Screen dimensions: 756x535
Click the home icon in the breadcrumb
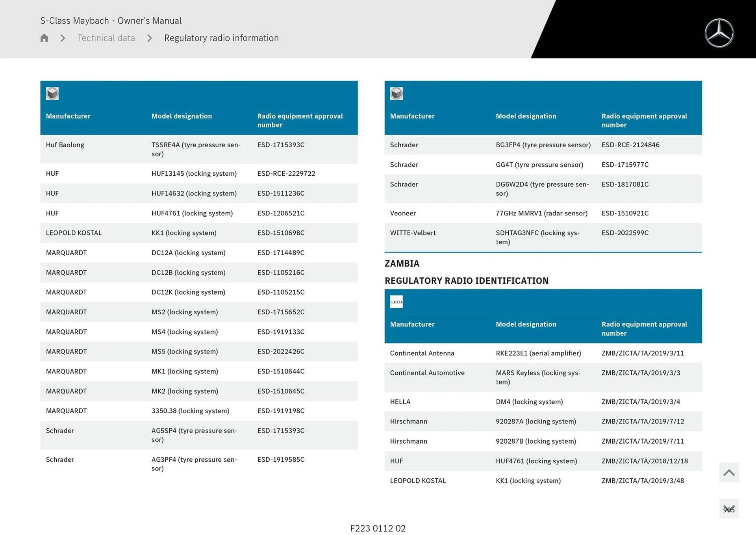click(44, 38)
